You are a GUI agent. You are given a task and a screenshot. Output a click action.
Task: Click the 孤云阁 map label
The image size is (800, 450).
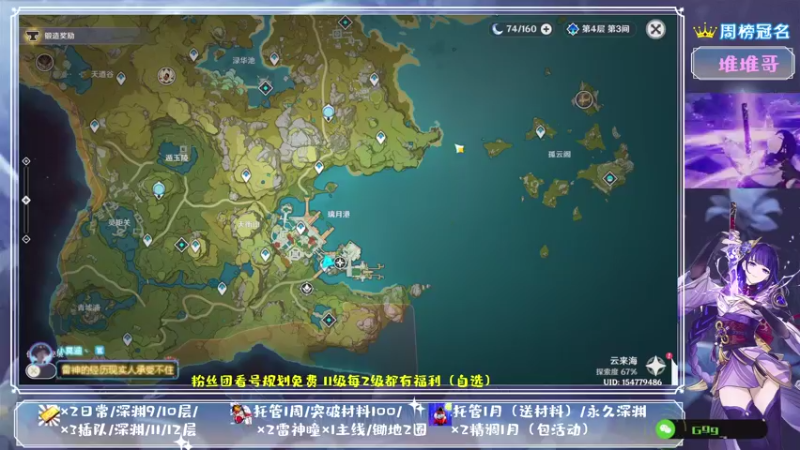pos(559,154)
